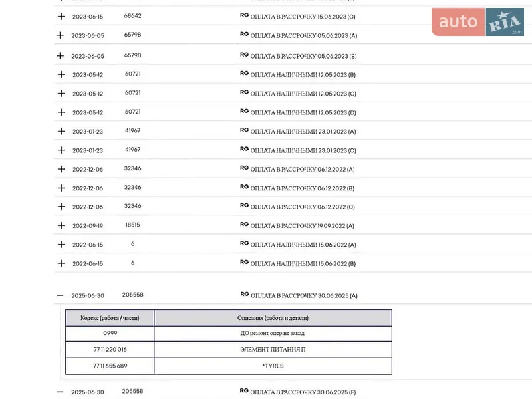Collapse the 30.06.2025 (F) record
Viewport: 532px width, 399px height.
60,392
